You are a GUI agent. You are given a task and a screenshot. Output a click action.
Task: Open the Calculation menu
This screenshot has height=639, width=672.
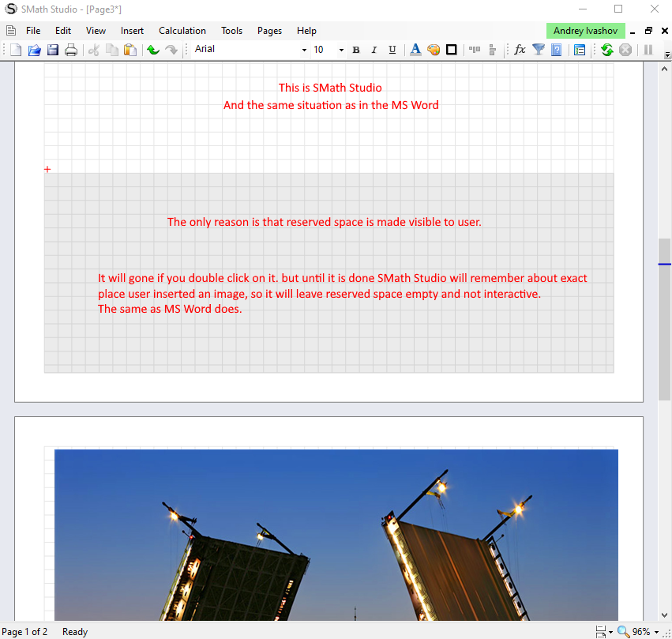pos(182,31)
